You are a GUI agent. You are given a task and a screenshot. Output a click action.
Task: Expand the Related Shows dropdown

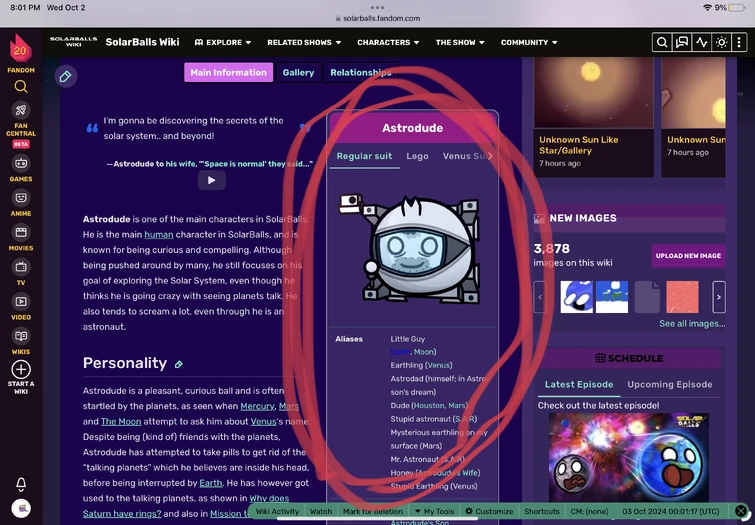(304, 42)
